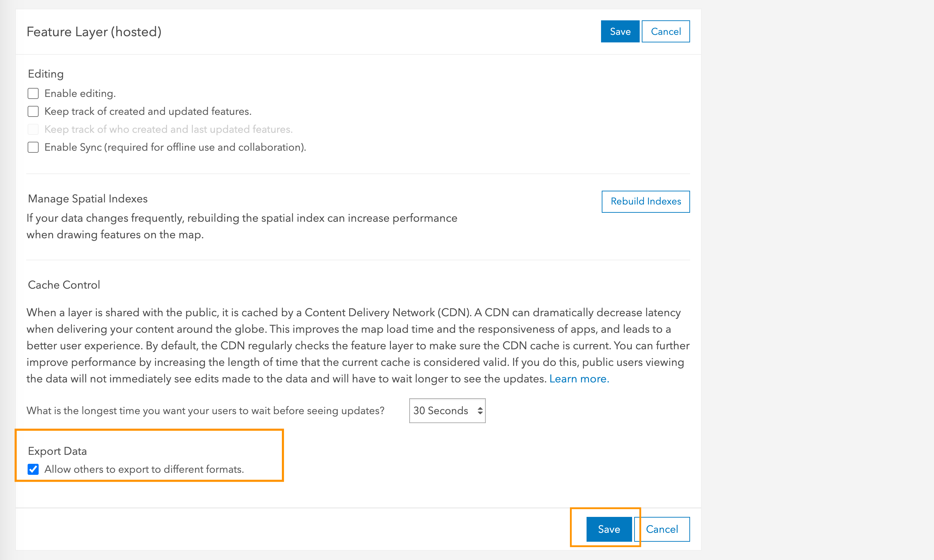Click the Export Data section heading
Image resolution: width=934 pixels, height=560 pixels.
[57, 451]
